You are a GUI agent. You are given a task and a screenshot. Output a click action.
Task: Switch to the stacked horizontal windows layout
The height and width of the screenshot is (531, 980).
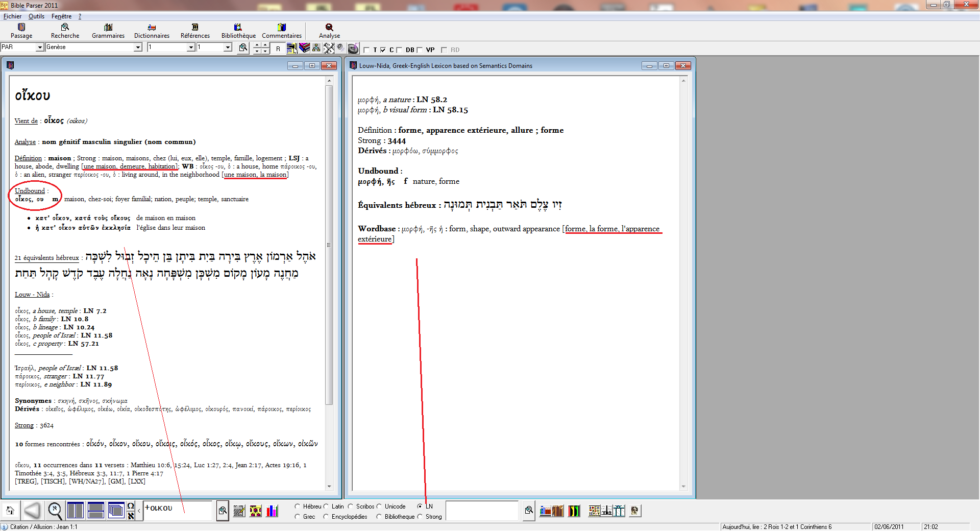click(x=96, y=510)
